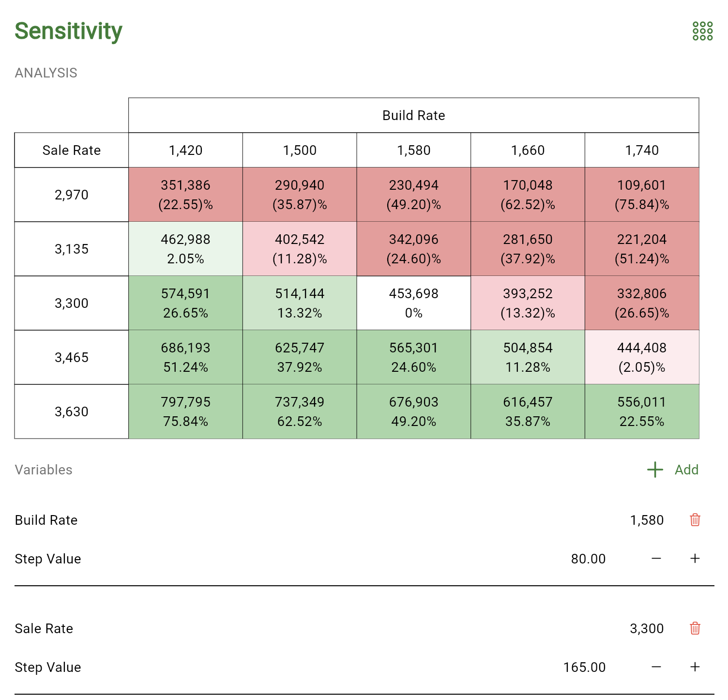Screen dimensions: 728x700
Task: Increase Sale Rate step value with plus icon
Action: click(x=694, y=667)
